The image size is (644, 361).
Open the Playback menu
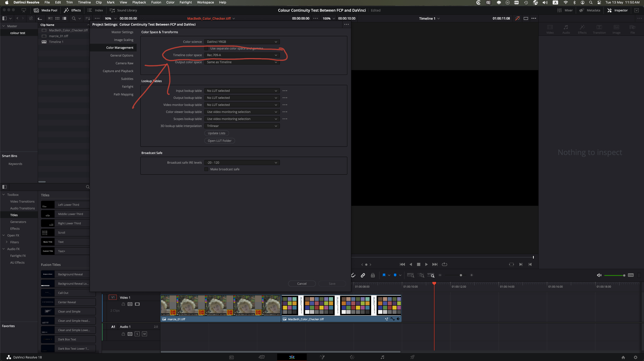coord(139,3)
